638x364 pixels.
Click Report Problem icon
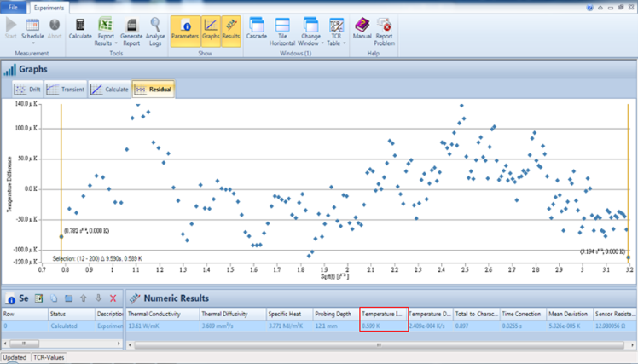coord(384,25)
